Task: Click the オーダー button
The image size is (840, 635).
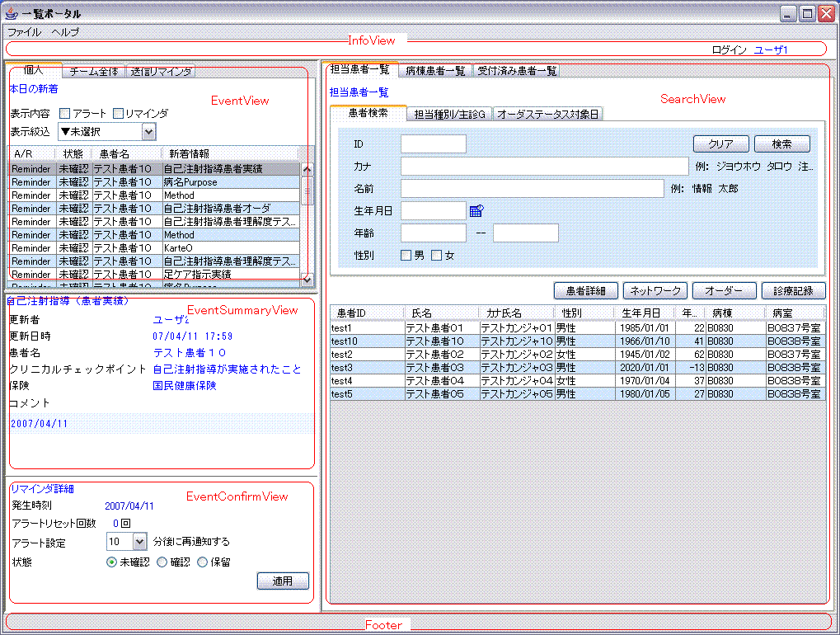Action: (x=725, y=290)
